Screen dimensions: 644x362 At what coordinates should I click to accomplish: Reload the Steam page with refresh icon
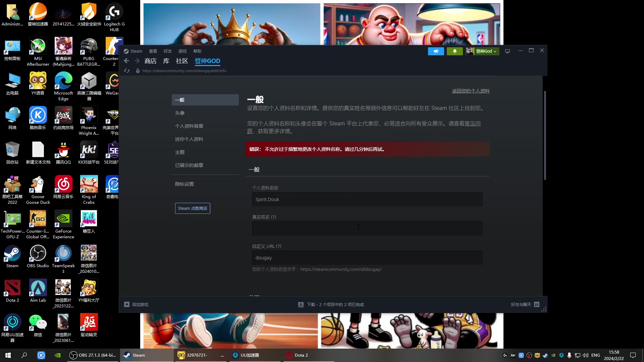click(126, 71)
